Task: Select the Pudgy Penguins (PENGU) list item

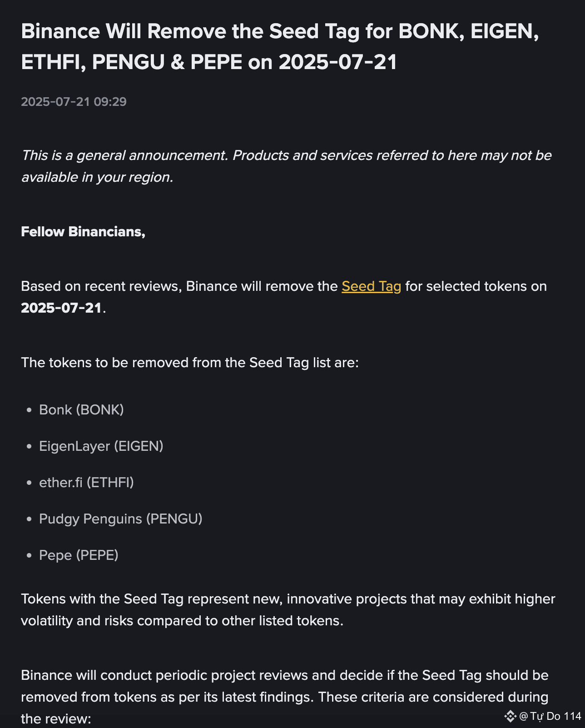Action: 120,519
